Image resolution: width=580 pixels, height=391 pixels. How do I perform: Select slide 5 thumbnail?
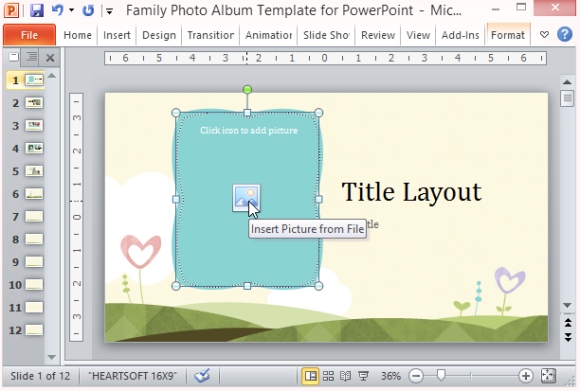tap(34, 171)
